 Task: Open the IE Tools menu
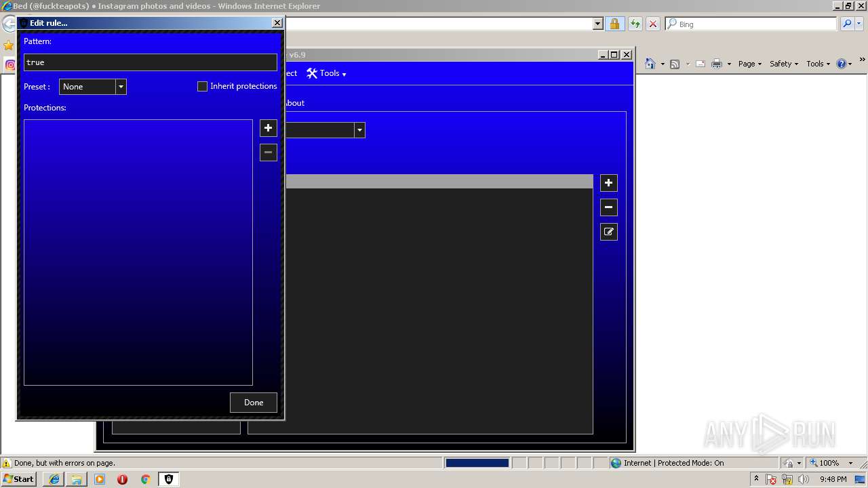tap(818, 64)
